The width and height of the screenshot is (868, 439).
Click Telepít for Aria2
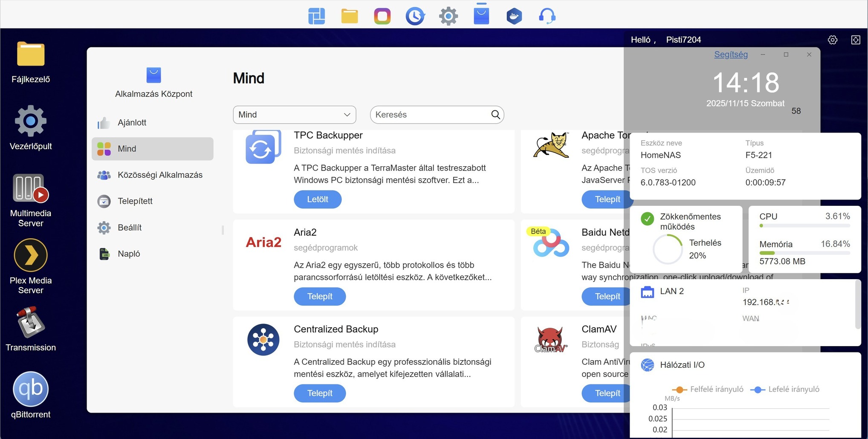tap(320, 296)
